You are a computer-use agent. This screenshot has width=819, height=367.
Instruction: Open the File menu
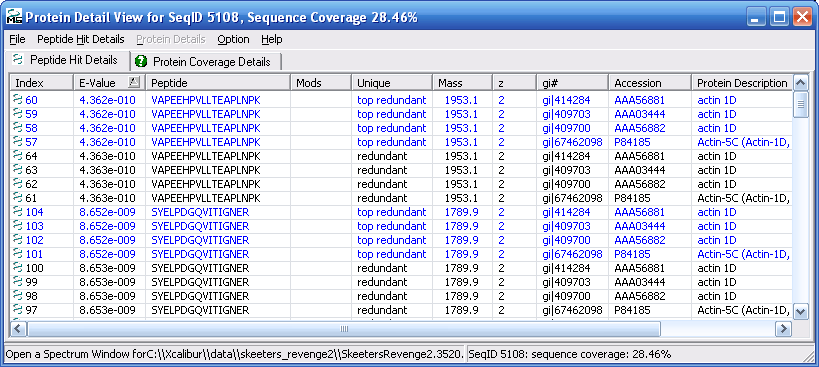point(17,39)
